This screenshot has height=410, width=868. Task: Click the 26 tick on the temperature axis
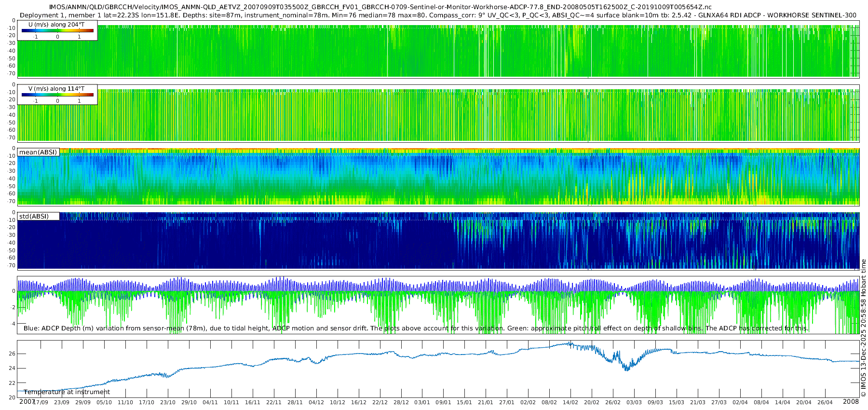click(x=12, y=354)
